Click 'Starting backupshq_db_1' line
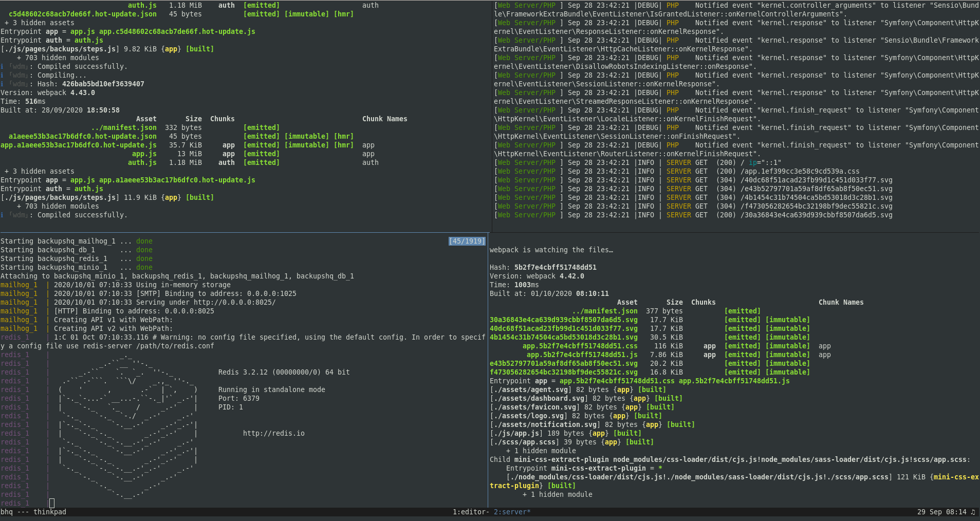This screenshot has height=521, width=980. click(77, 250)
